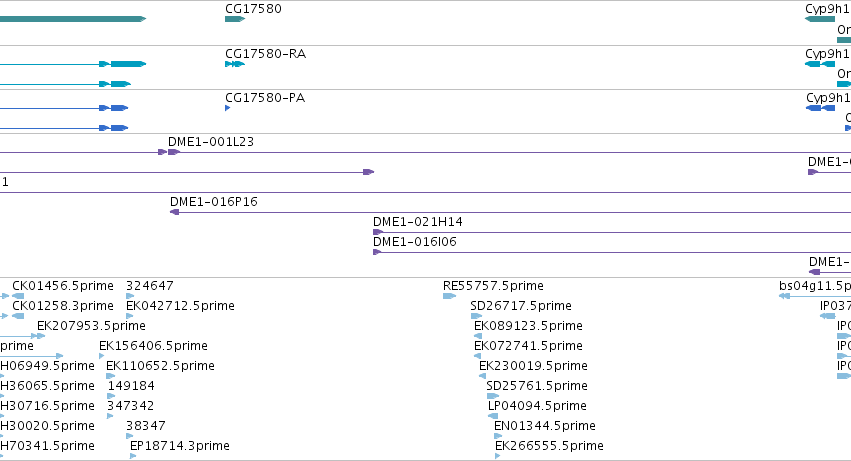Click the Cyp9h1 gene arrow
The image size is (851, 461).
820,19
